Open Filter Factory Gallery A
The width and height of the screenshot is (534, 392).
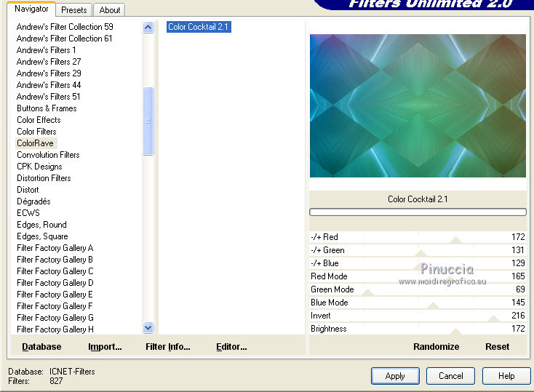pyautogui.click(x=55, y=248)
